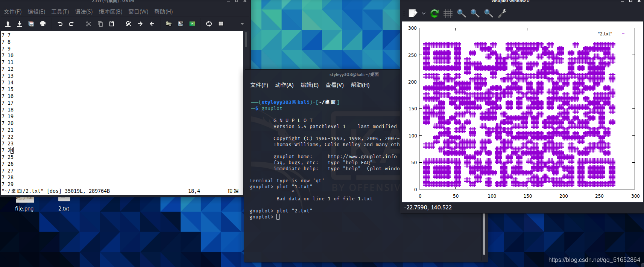
Task: Select the 2.txt desktop icon
Action: point(64,205)
